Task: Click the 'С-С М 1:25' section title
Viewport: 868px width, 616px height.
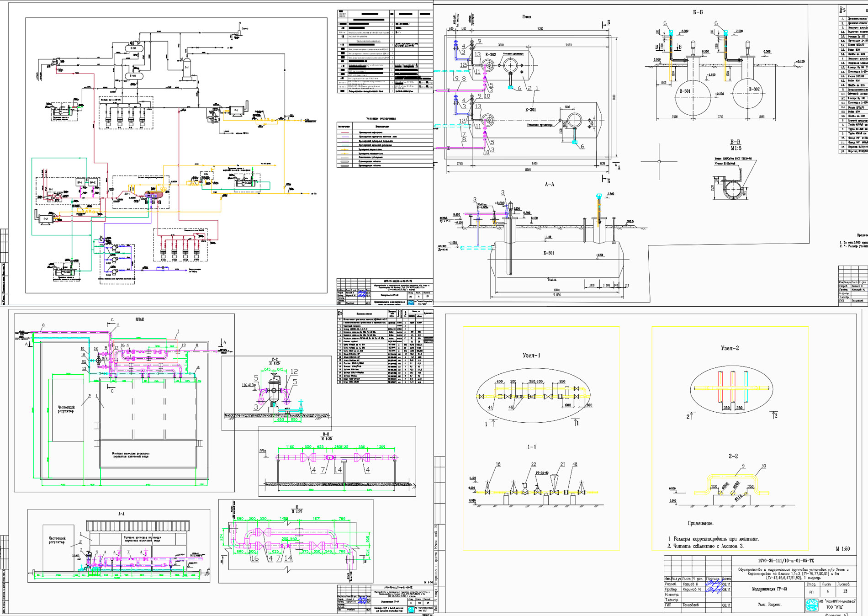Action: [x=275, y=361]
